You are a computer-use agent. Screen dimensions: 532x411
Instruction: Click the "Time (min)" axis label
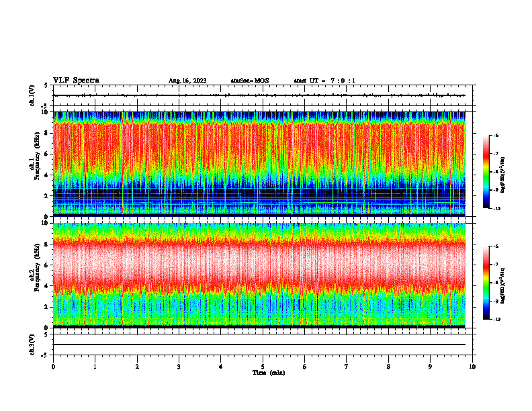click(x=269, y=373)
